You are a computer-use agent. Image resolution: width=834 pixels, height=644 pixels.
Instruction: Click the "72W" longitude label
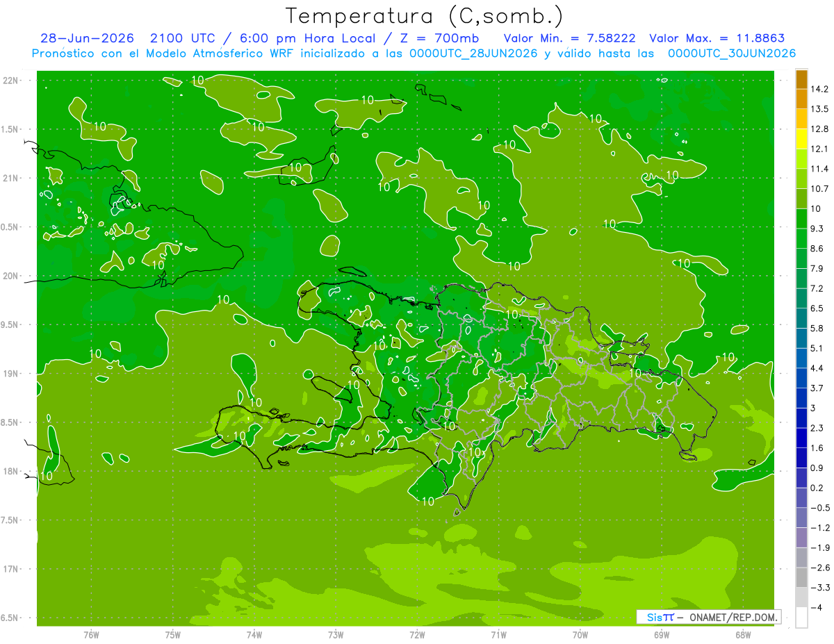point(417,636)
